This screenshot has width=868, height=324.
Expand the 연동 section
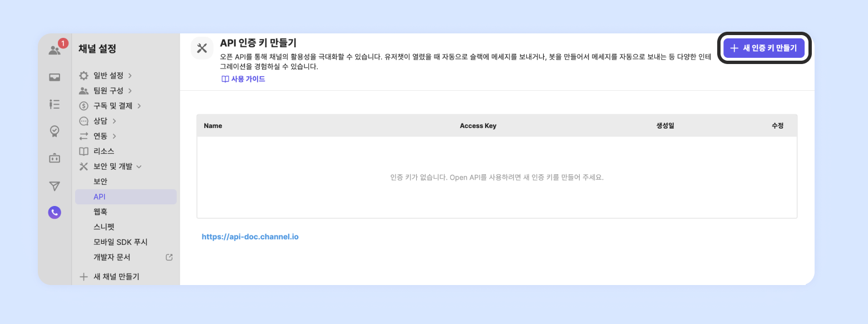pyautogui.click(x=100, y=136)
